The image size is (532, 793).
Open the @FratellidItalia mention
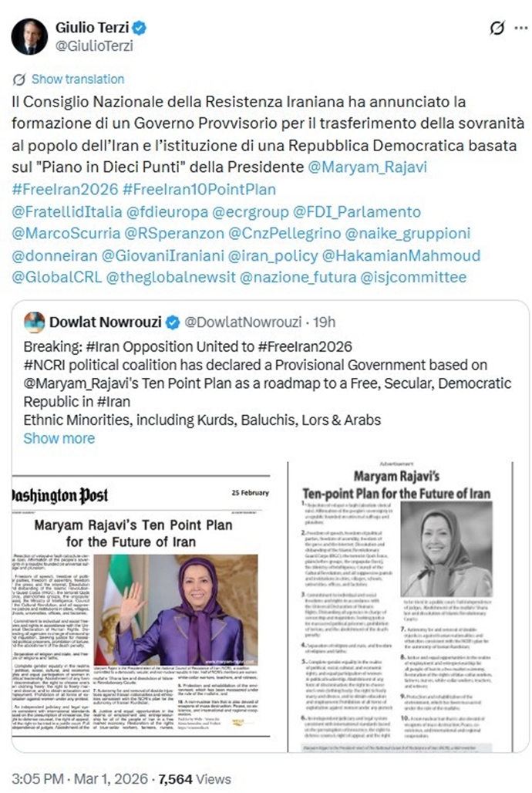[x=67, y=211]
